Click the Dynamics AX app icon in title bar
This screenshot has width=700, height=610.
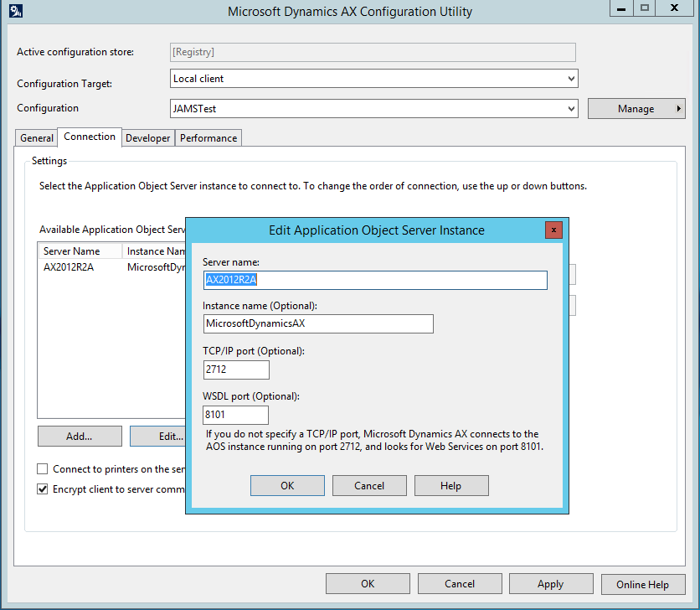pyautogui.click(x=15, y=12)
